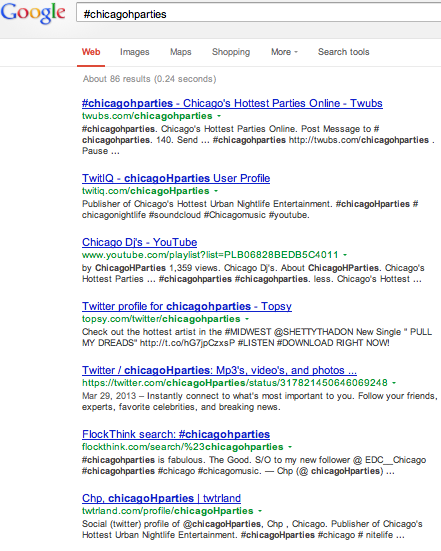
Task: Expand arrow beside topsy.com/twitter/chicagohparties URL
Action: 247,319
